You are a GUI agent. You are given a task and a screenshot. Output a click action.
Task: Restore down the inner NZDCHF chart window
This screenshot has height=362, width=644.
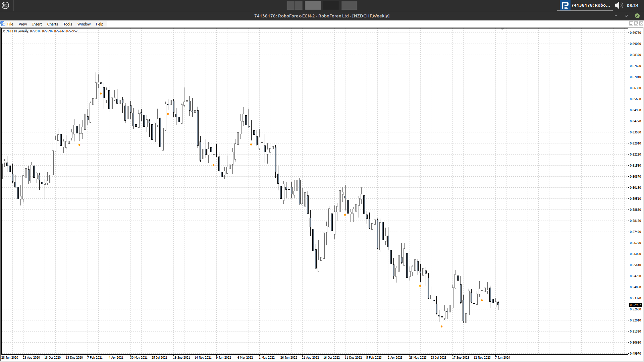(x=636, y=23)
